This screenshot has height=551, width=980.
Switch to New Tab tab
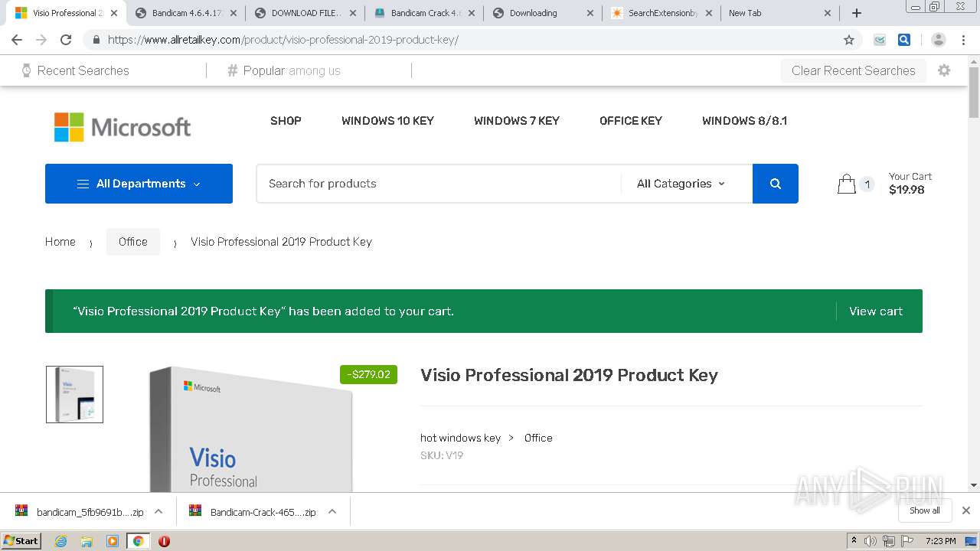[779, 13]
